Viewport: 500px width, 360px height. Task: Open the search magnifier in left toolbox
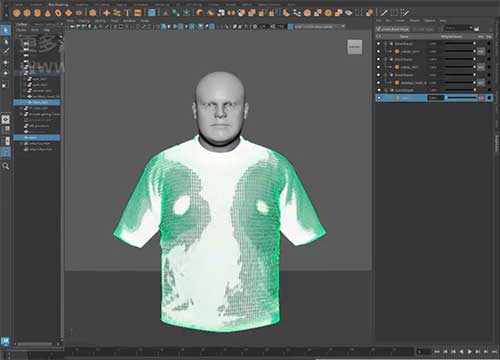[6, 166]
